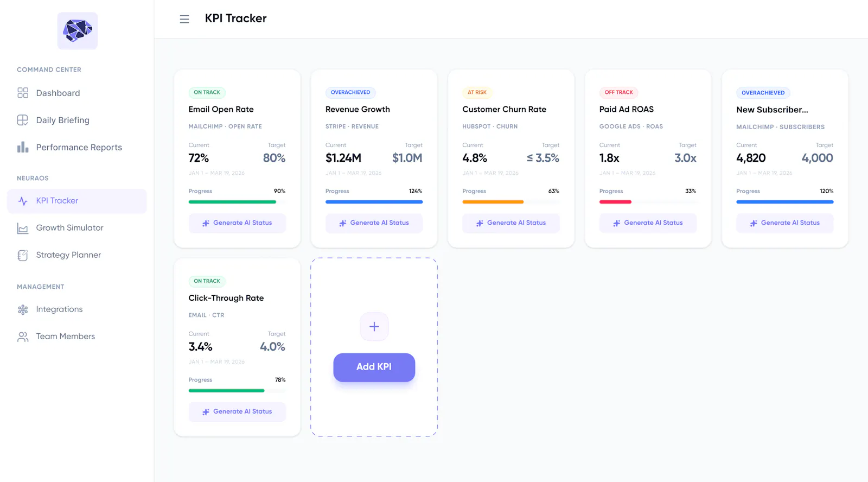Image resolution: width=868 pixels, height=482 pixels.
Task: Click the ON TRACK badge on Click-Through Rate
Action: (x=207, y=281)
